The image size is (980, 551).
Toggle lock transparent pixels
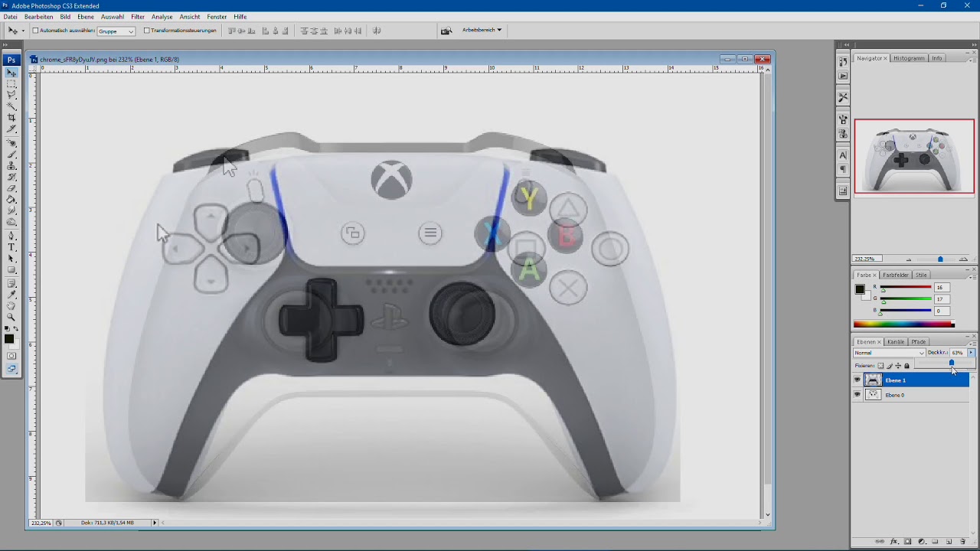[x=880, y=366]
